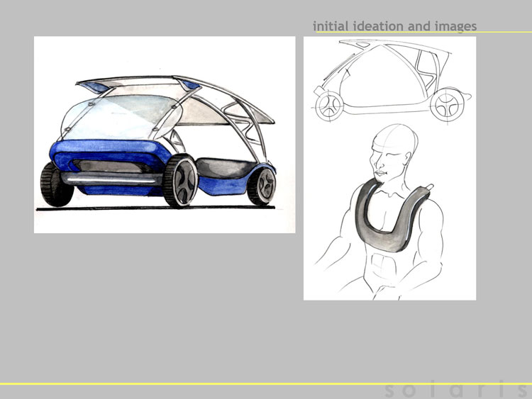Click the "initial ideation and images" slide title
Screen dimensions: 532x399
point(394,26)
